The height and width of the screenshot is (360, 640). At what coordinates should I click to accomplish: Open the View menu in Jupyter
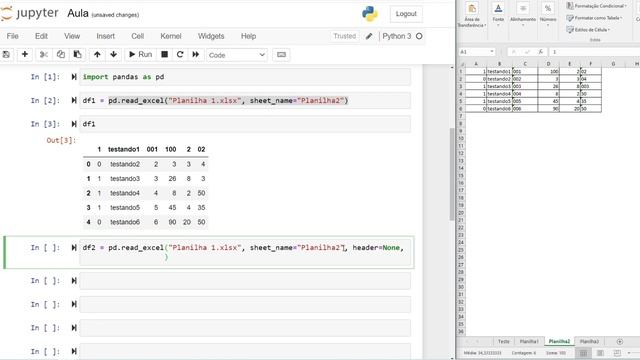tap(72, 36)
